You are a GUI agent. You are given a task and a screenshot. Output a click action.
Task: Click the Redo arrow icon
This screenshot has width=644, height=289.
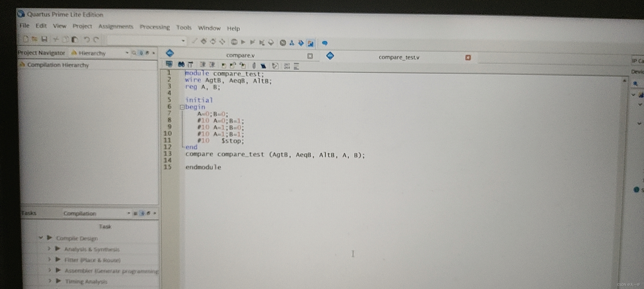(x=96, y=40)
